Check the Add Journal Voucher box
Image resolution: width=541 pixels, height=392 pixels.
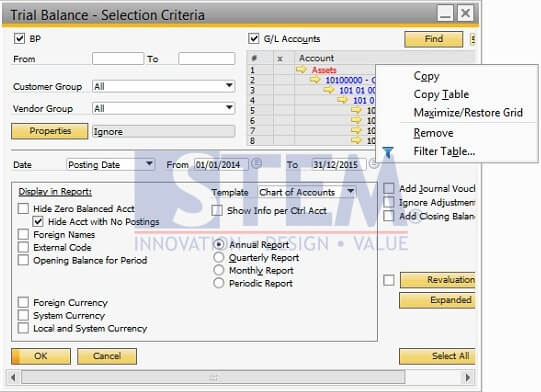pos(389,188)
